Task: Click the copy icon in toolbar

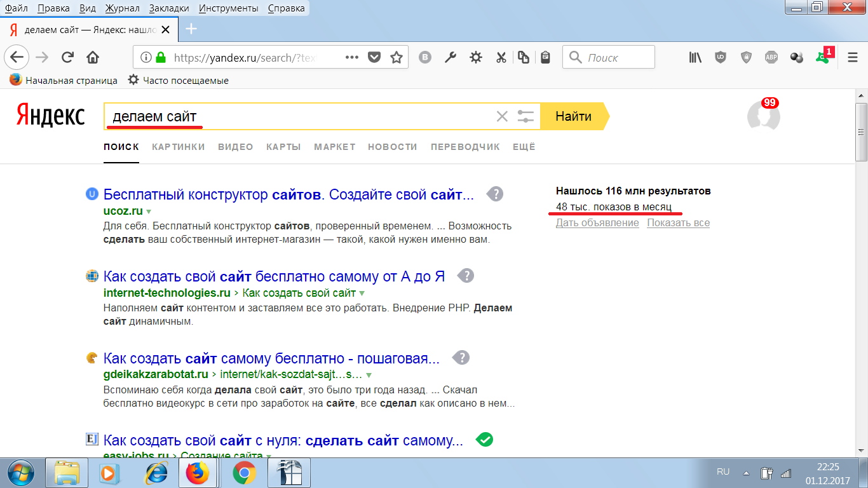Action: tap(523, 57)
